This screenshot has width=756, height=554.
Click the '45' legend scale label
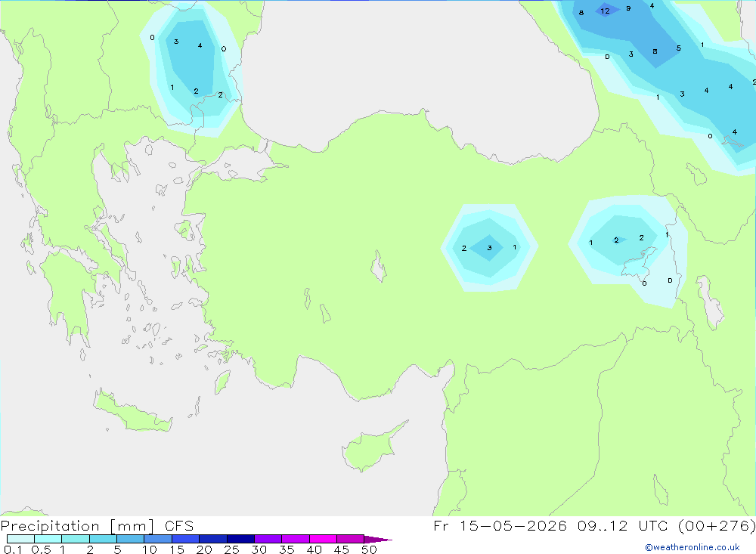point(342,549)
